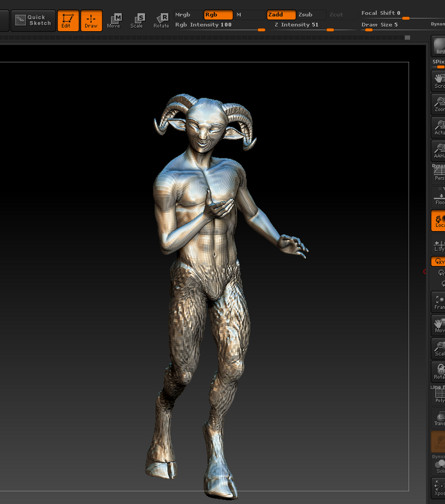Enable the Mrgb paint mode

[188, 15]
